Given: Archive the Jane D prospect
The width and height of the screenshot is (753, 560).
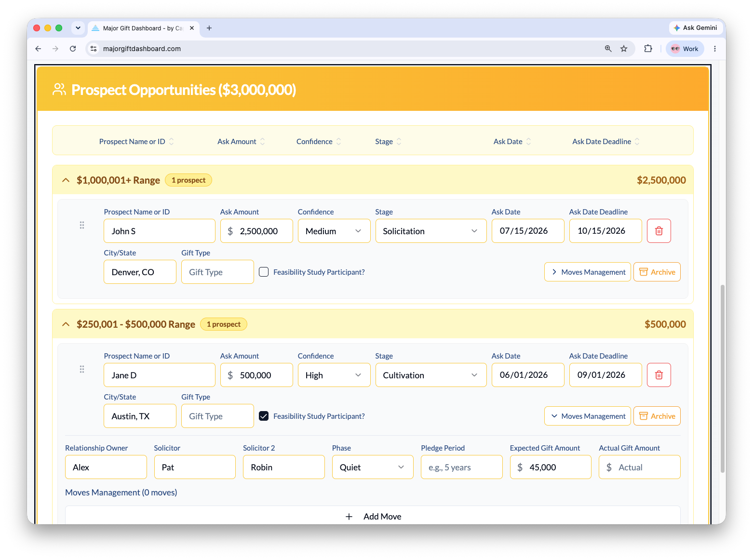Looking at the screenshot, I should (x=657, y=416).
